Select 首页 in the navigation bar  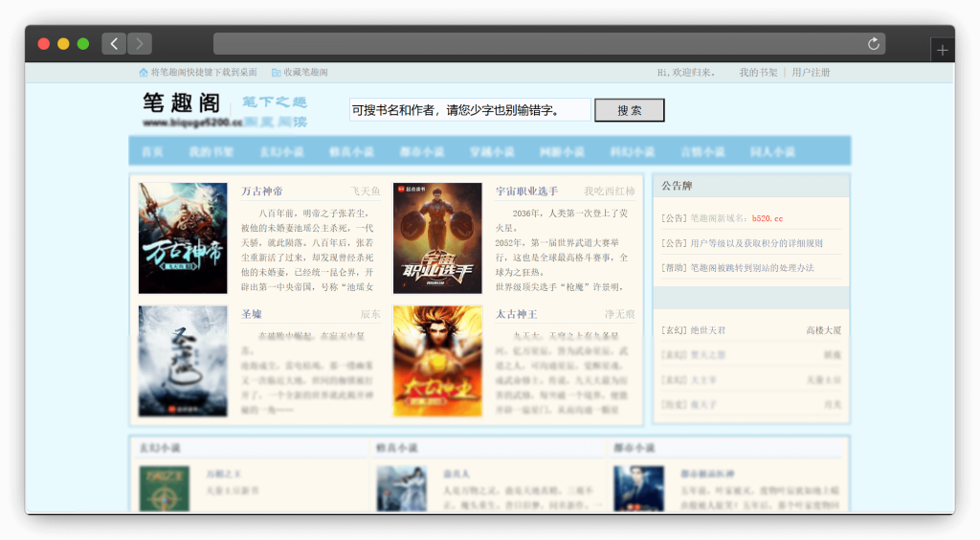(152, 152)
